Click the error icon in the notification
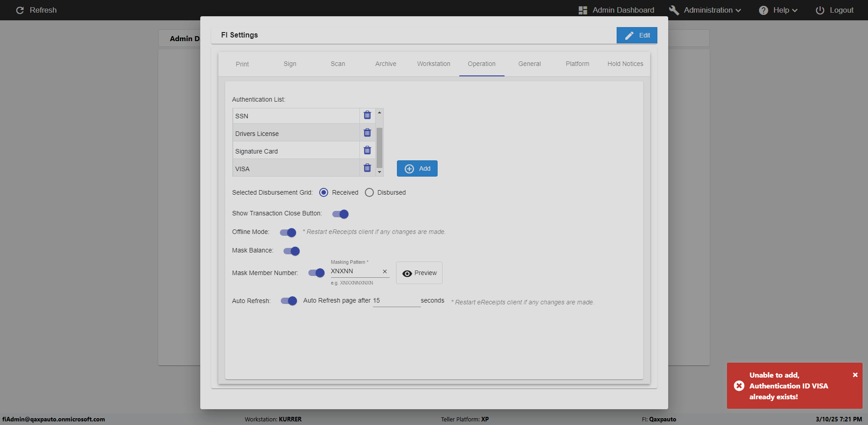Image resolution: width=868 pixels, height=425 pixels. 739,386
